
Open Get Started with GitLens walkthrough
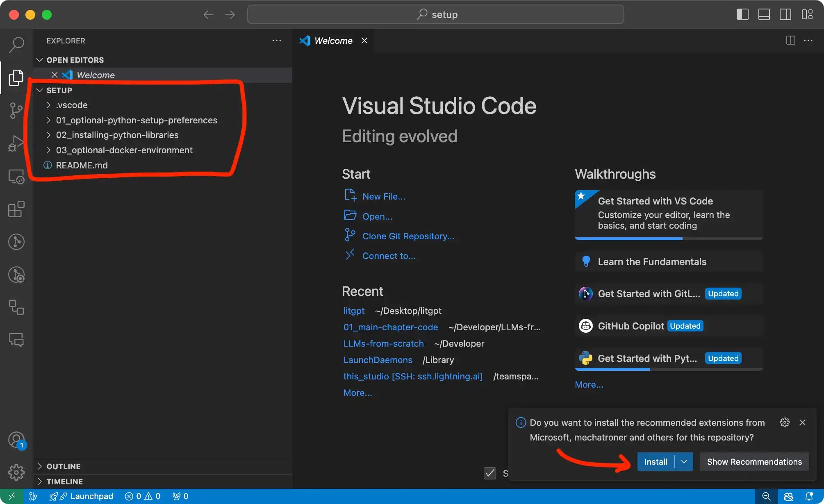click(x=669, y=294)
